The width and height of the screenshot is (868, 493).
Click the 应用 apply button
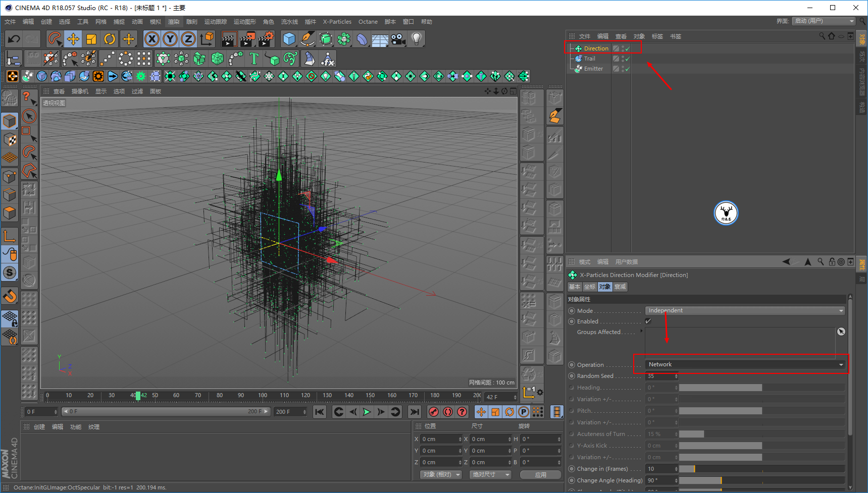tap(540, 474)
